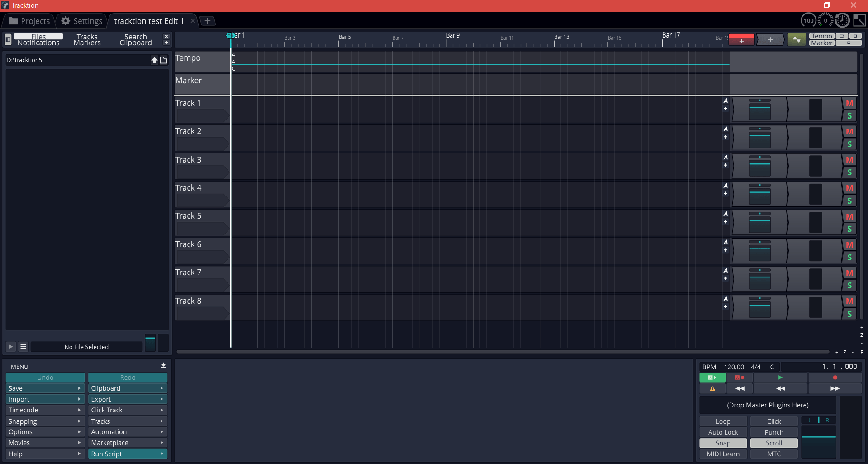Image resolution: width=868 pixels, height=464 pixels.
Task: Open the Markers browser tab
Action: [87, 43]
